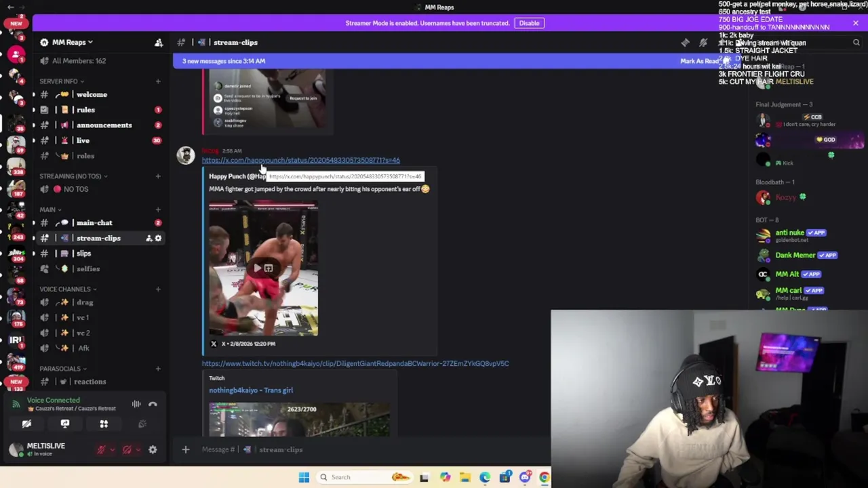Open Dank Memer bot in member list

pyautogui.click(x=807, y=256)
